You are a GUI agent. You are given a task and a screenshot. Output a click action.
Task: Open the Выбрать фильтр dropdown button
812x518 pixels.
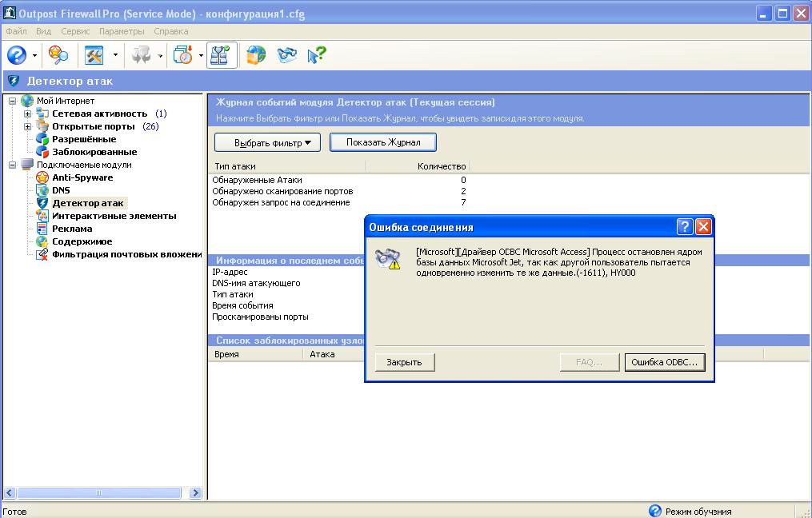[268, 143]
